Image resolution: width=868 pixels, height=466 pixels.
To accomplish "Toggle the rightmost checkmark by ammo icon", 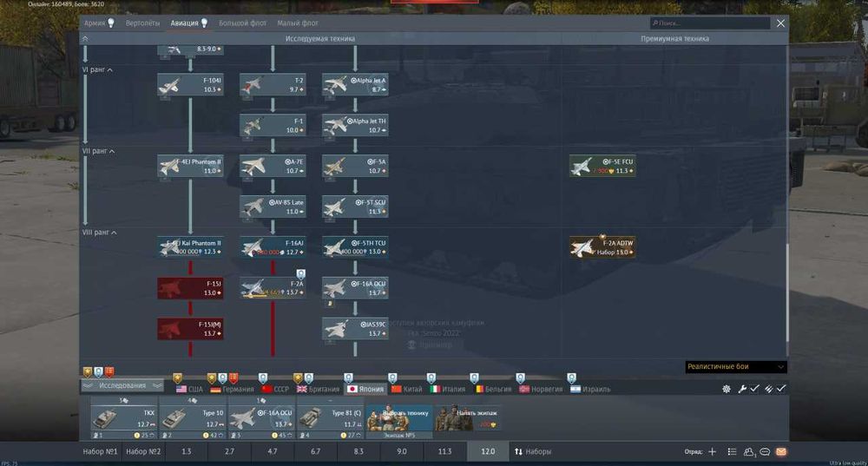I will pyautogui.click(x=781, y=389).
